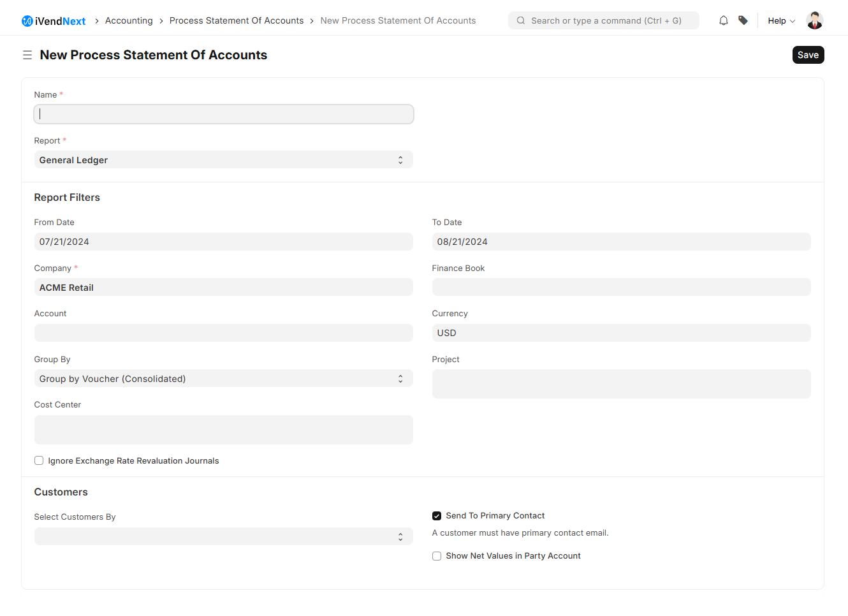Click the search magnifier in the search bar
The width and height of the screenshot is (848, 616).
[520, 20]
